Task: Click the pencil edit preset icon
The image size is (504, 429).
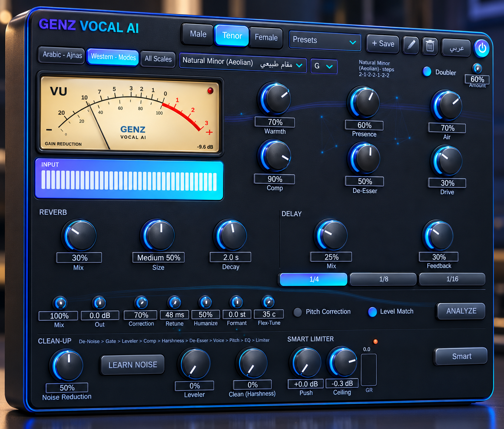Action: [x=411, y=45]
